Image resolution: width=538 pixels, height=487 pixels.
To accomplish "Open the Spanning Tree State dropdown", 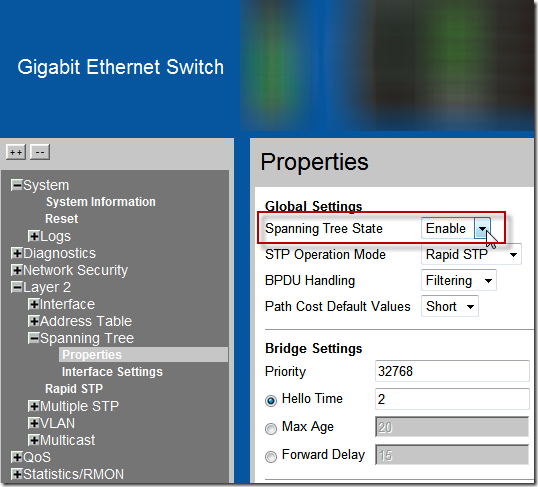I will pos(456,228).
